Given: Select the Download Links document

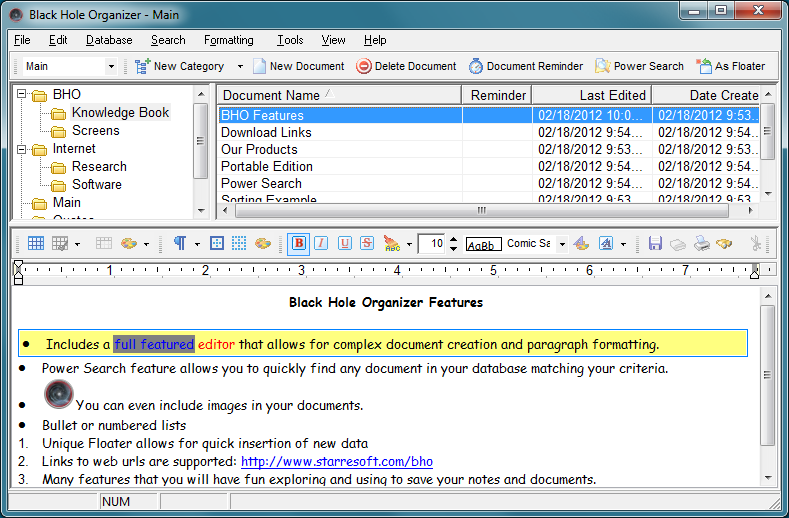Looking at the screenshot, I should [266, 132].
